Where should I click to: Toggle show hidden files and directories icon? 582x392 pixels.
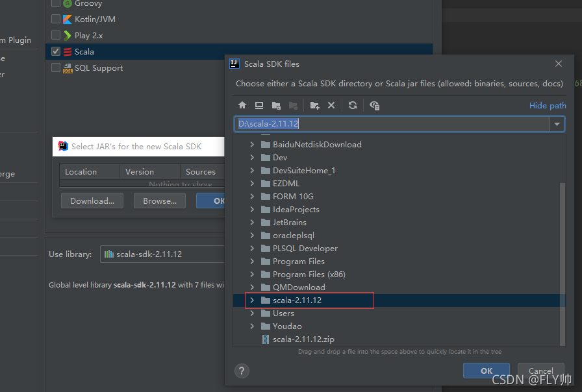point(375,105)
